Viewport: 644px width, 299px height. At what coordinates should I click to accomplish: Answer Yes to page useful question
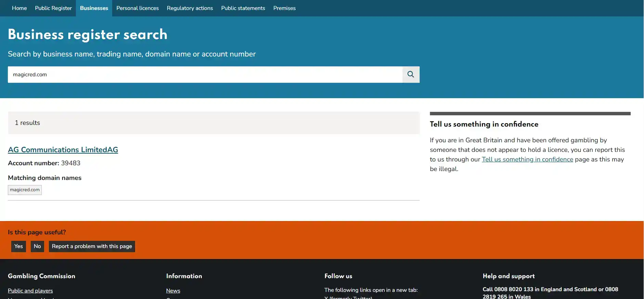[x=18, y=246]
